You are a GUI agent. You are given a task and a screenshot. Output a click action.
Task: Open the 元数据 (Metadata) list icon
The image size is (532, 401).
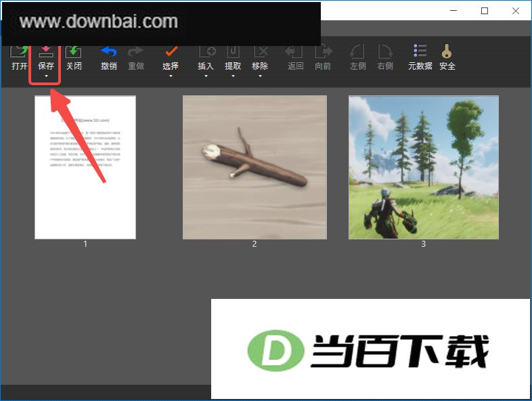(x=420, y=51)
